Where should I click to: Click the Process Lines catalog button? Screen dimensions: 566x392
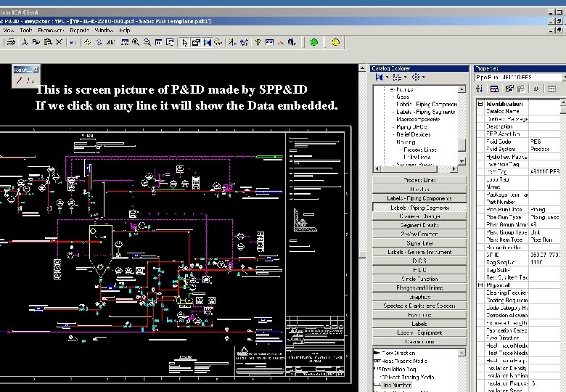click(419, 180)
